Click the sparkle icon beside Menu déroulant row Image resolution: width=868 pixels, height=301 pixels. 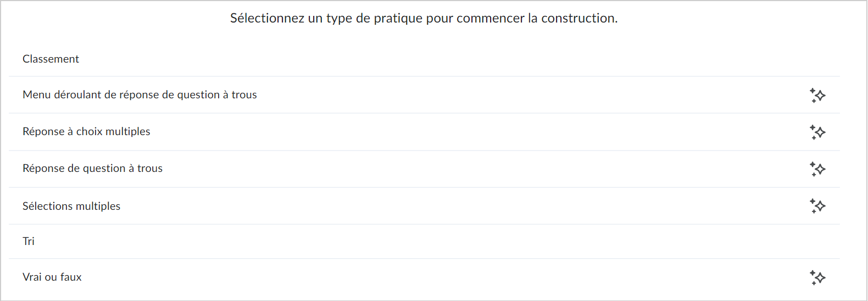pos(817,95)
